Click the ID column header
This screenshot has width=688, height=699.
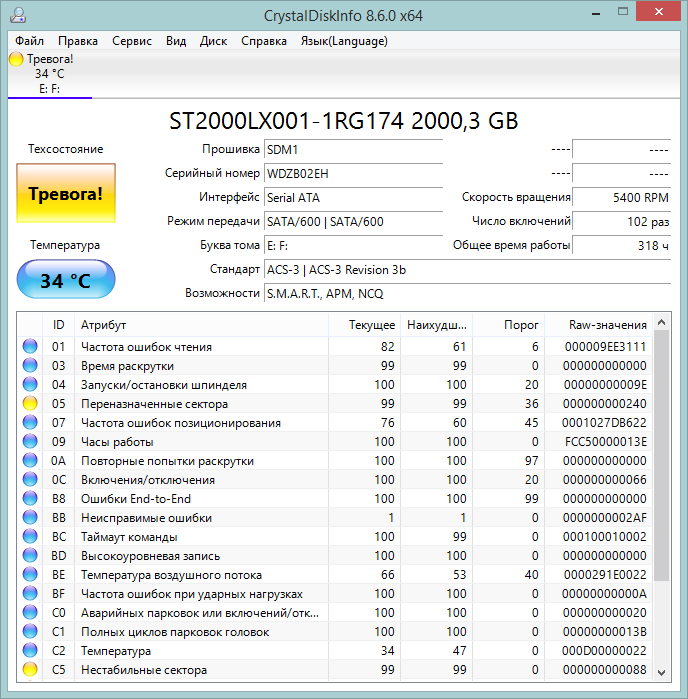coord(58,325)
